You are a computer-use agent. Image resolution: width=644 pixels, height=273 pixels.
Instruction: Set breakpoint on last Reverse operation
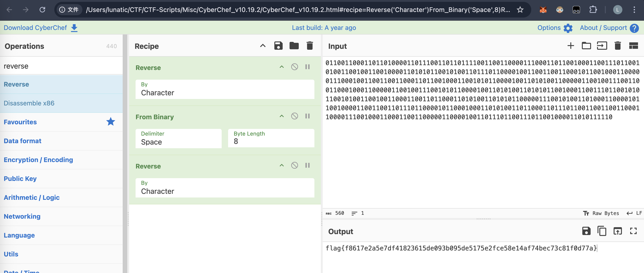click(307, 166)
